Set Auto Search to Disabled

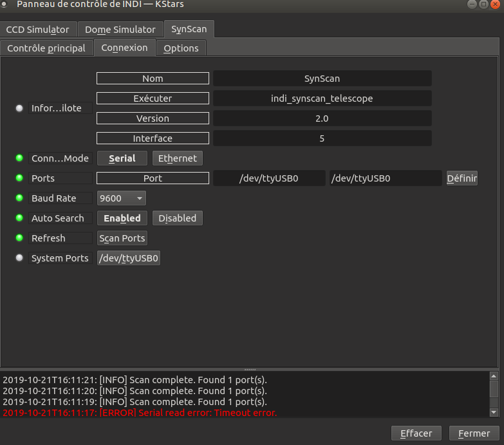pyautogui.click(x=178, y=218)
